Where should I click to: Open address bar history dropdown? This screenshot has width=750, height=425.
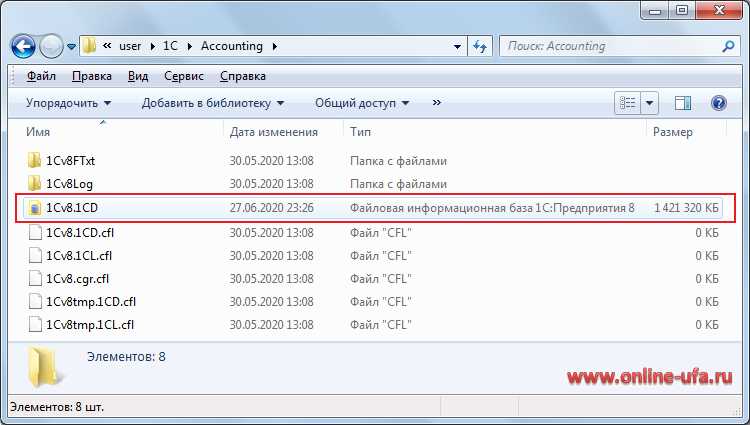(457, 47)
